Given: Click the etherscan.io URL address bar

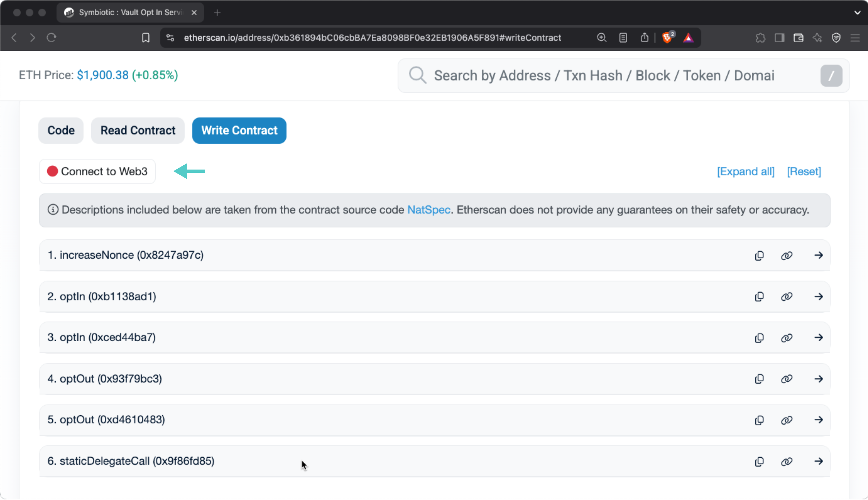Looking at the screenshot, I should pyautogui.click(x=373, y=38).
